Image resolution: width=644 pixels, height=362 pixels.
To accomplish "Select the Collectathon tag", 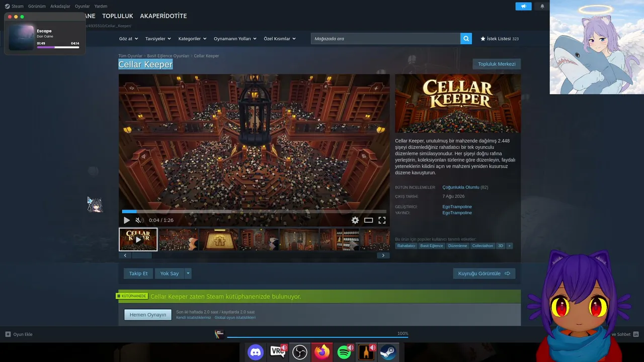I will coord(482,246).
